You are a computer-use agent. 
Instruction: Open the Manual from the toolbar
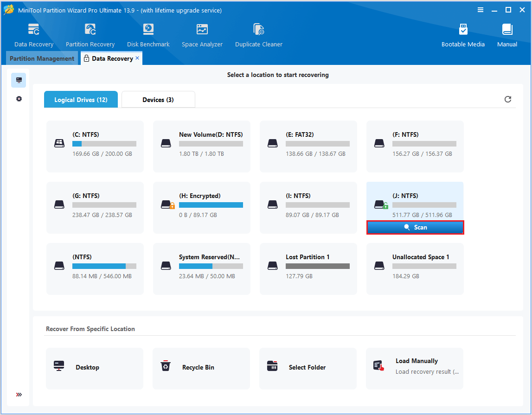[507, 35]
